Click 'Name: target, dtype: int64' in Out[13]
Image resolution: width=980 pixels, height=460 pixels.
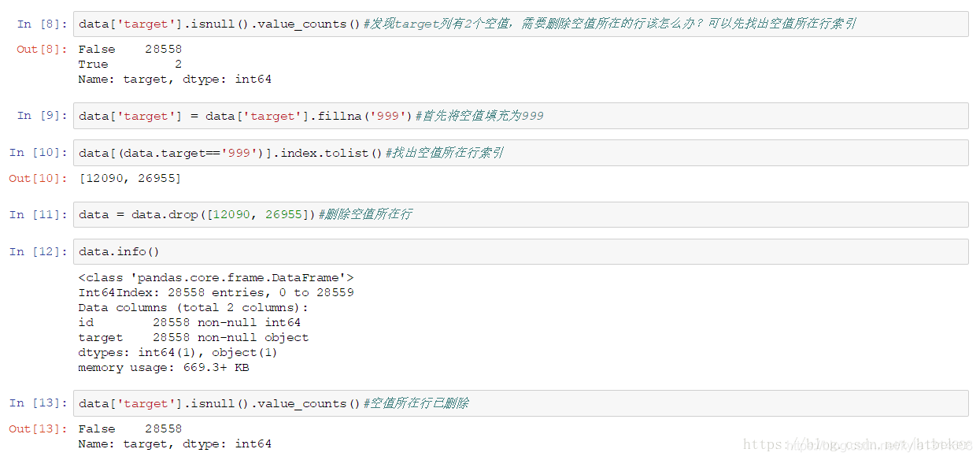(x=175, y=443)
